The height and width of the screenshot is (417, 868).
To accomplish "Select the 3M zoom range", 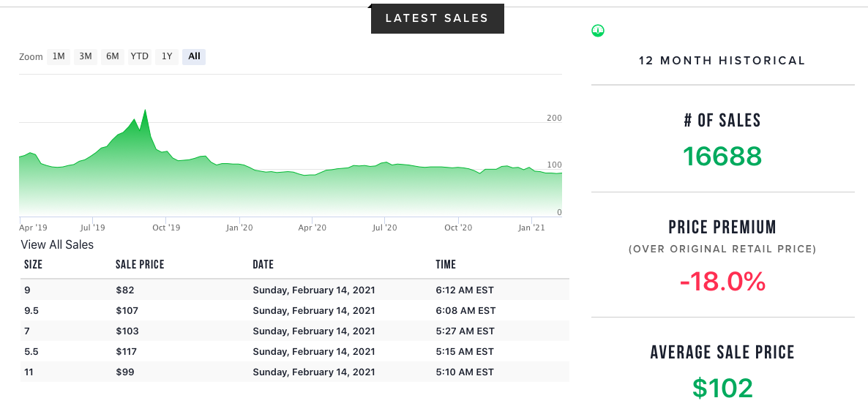I will coord(86,56).
